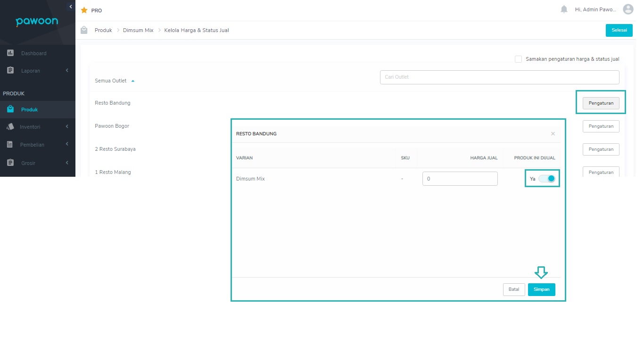Viewport: 644px width, 362px height.
Task: Expand the Laporan menu chevron
Action: tap(67, 70)
